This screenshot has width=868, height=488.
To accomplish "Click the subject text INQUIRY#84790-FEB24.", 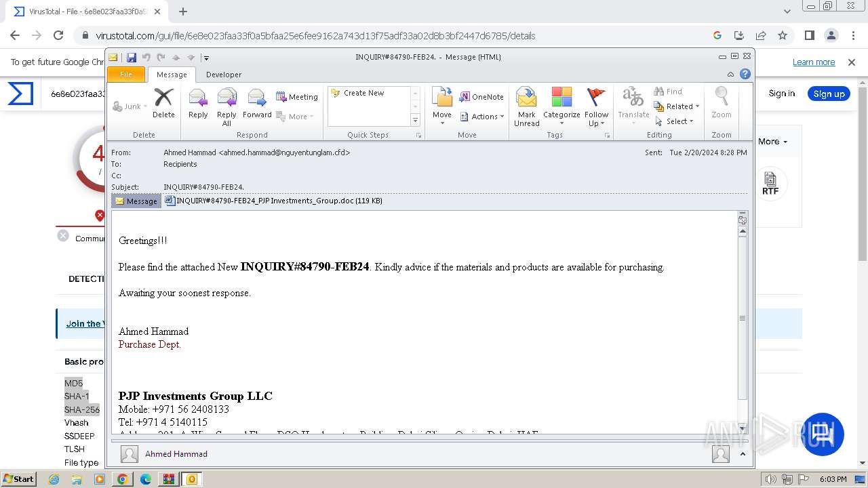I will 203,187.
